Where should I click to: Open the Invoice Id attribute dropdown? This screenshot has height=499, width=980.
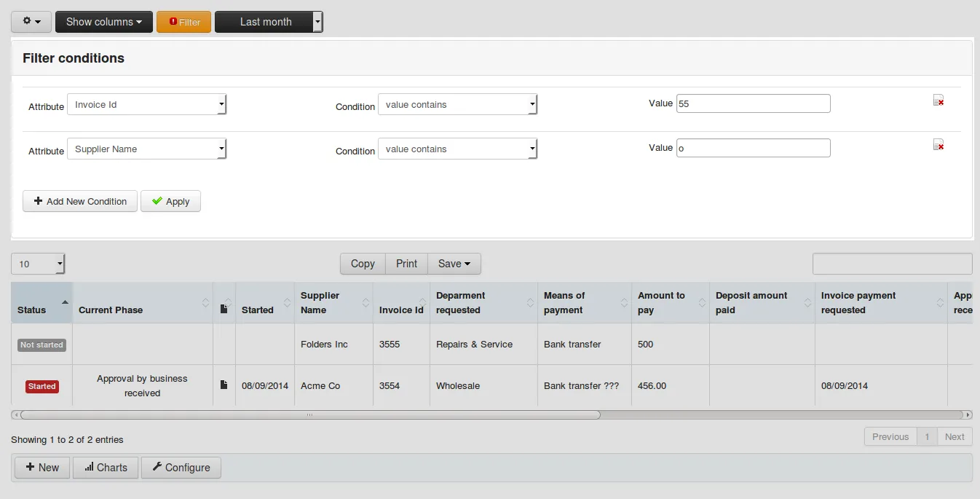pyautogui.click(x=147, y=104)
